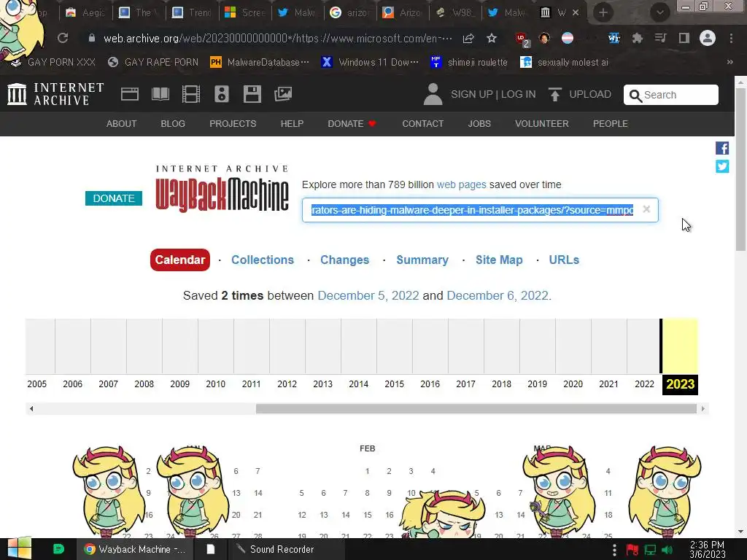
Task: Open the media control playlist icon
Action: tap(660, 38)
